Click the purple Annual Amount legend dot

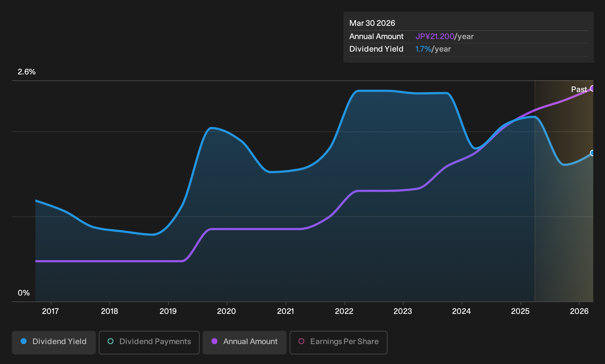214,341
